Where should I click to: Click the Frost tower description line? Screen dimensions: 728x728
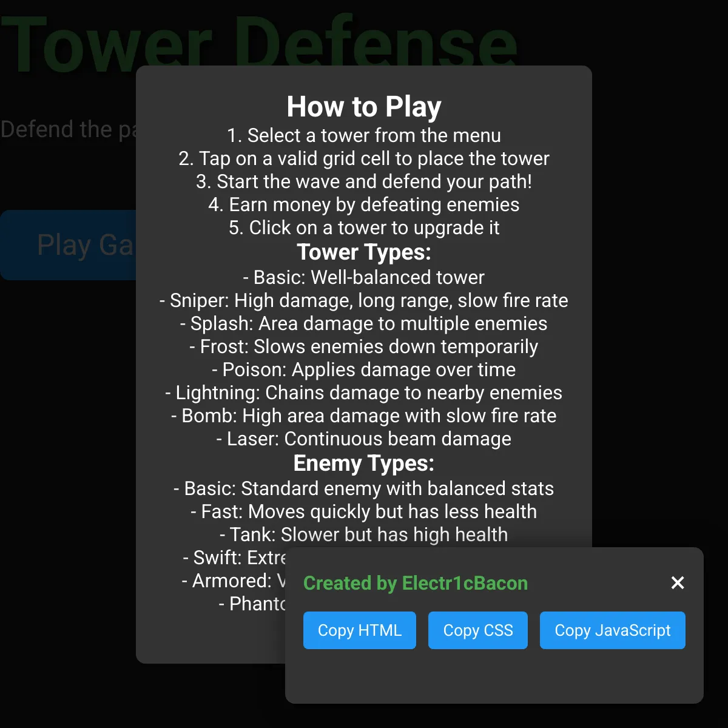click(363, 346)
